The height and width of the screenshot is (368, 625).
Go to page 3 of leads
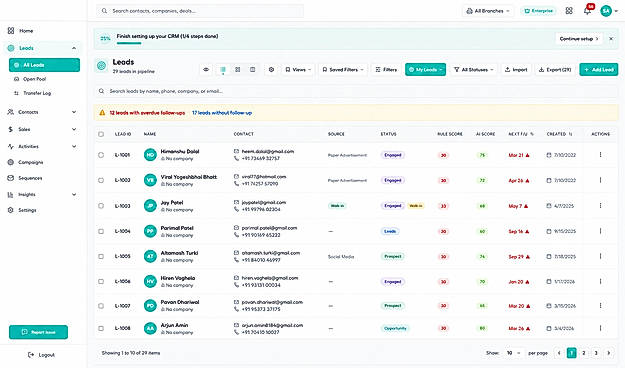[x=596, y=353]
